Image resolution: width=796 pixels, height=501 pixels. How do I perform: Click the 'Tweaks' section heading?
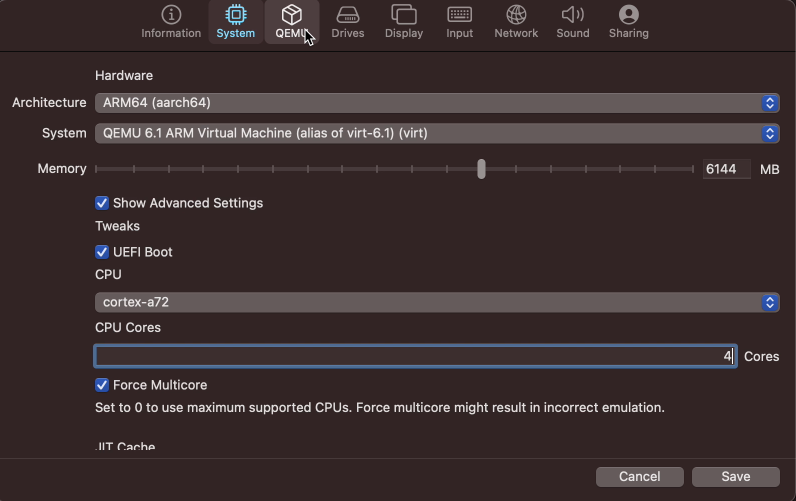pyautogui.click(x=117, y=226)
